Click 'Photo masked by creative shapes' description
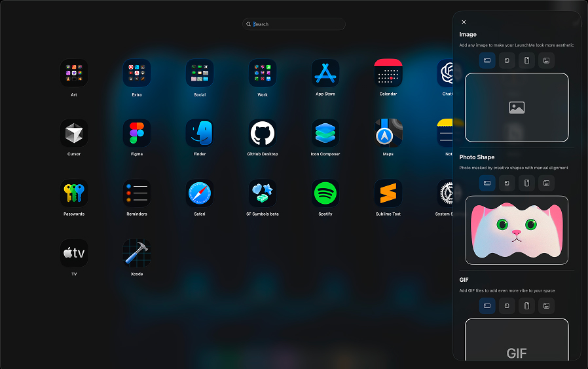This screenshot has height=369, width=588. (x=513, y=168)
